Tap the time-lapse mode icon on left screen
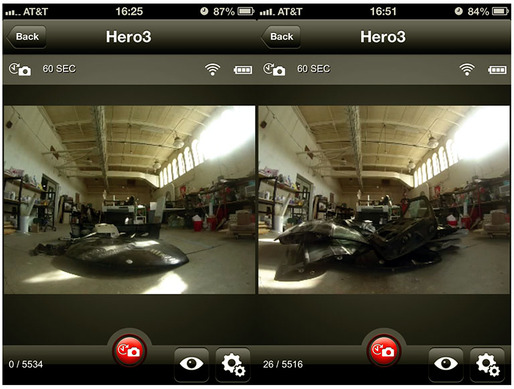The image size is (514, 389). pos(20,69)
